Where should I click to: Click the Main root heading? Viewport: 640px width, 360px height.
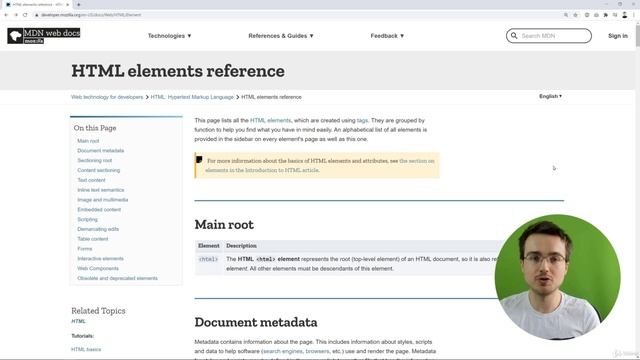(224, 224)
